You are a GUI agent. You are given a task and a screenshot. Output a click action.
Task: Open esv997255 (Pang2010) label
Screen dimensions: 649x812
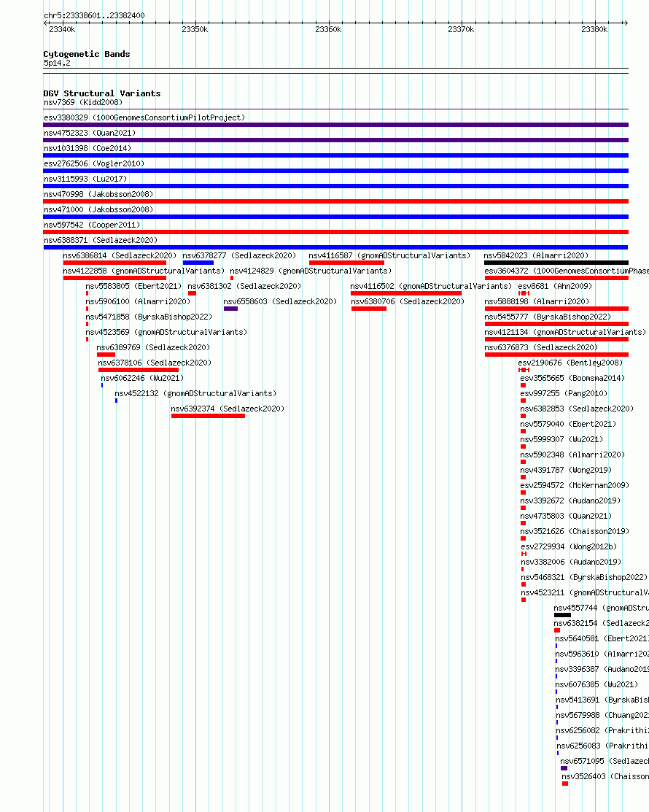[x=564, y=393]
